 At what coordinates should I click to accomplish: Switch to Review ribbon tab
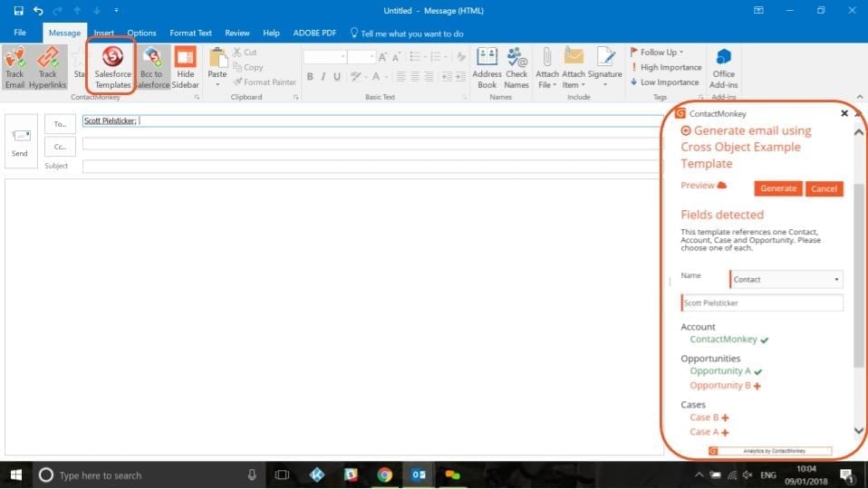pyautogui.click(x=236, y=34)
